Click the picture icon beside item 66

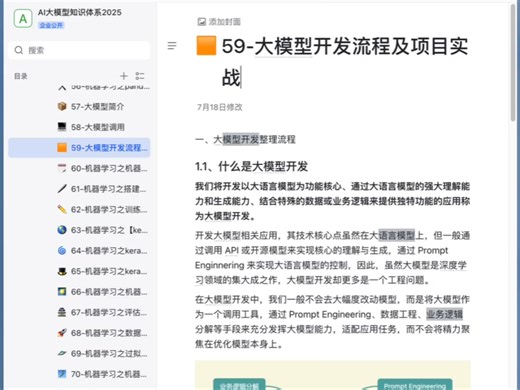coord(62,292)
